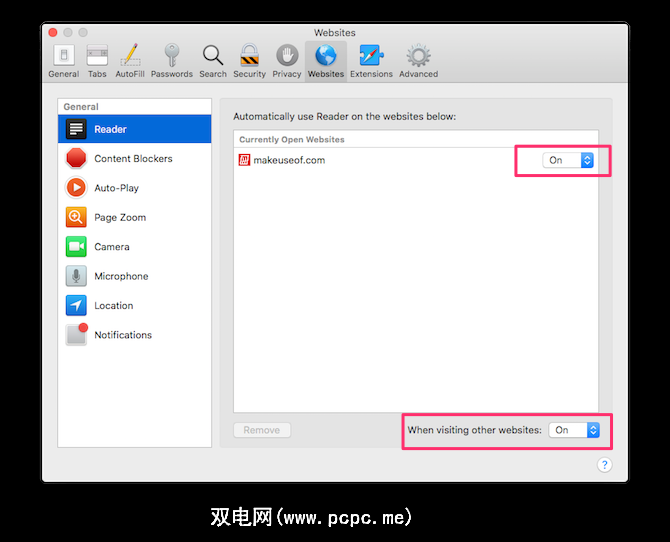This screenshot has height=542, width=670.
Task: Click the makeuseof.com favicon
Action: pos(244,160)
